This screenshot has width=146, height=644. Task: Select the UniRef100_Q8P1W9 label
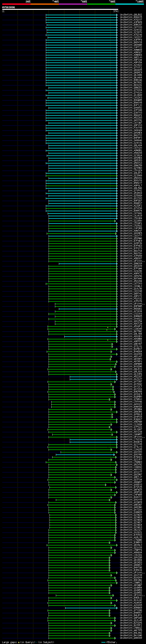[x=131, y=618]
